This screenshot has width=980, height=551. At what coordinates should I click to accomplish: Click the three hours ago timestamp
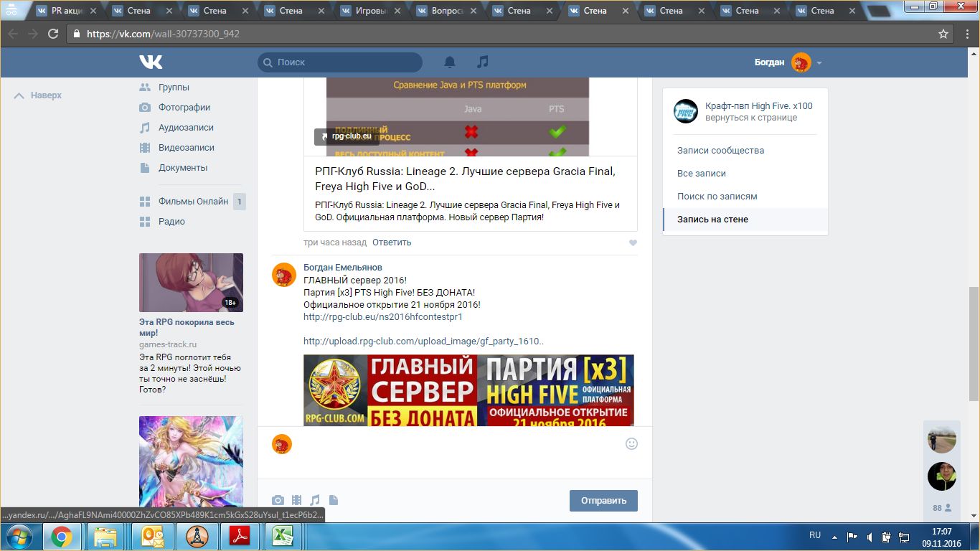click(335, 242)
